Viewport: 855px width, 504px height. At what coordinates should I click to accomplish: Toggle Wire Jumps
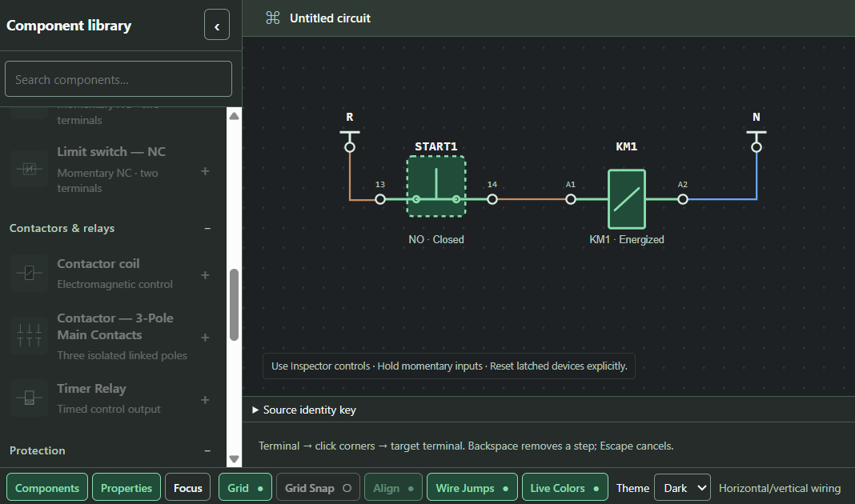(x=472, y=487)
